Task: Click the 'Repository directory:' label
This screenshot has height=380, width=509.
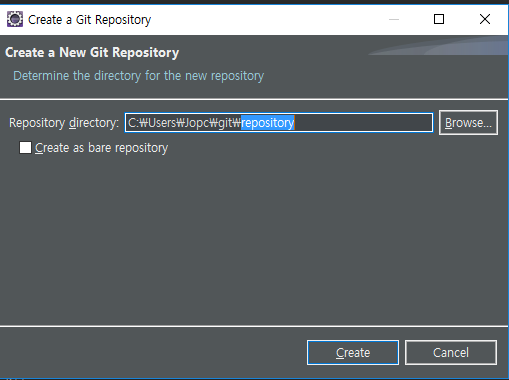Action: 64,123
